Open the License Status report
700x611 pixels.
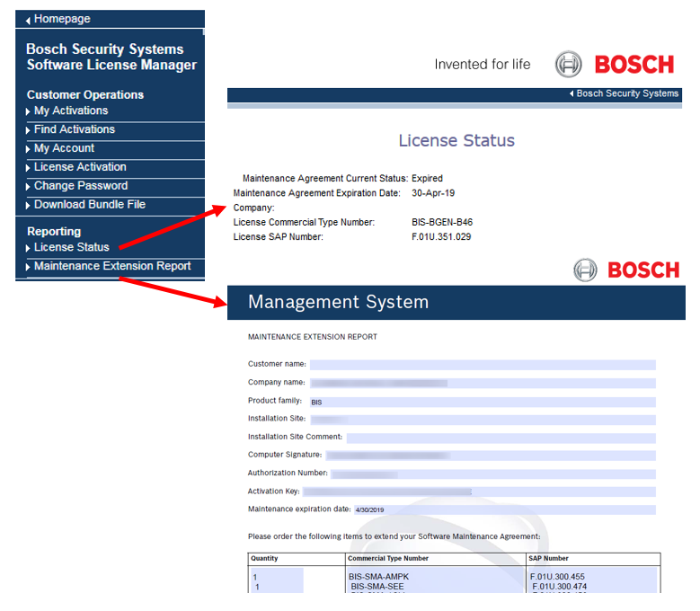[71, 247]
